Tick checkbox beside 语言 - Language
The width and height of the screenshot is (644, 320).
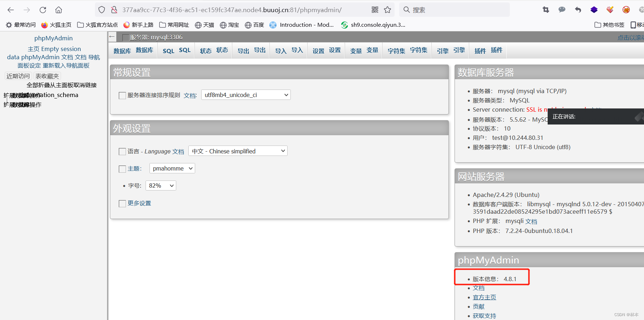click(x=122, y=152)
